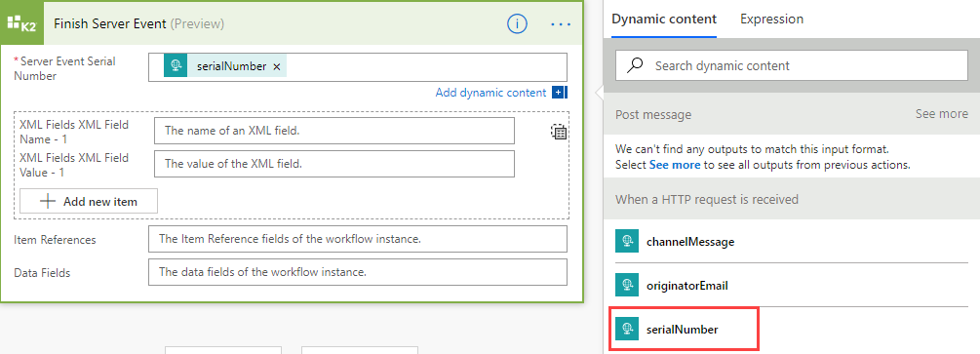Image resolution: width=980 pixels, height=354 pixels.
Task: Remove the serialNumber token with its X
Action: (277, 66)
